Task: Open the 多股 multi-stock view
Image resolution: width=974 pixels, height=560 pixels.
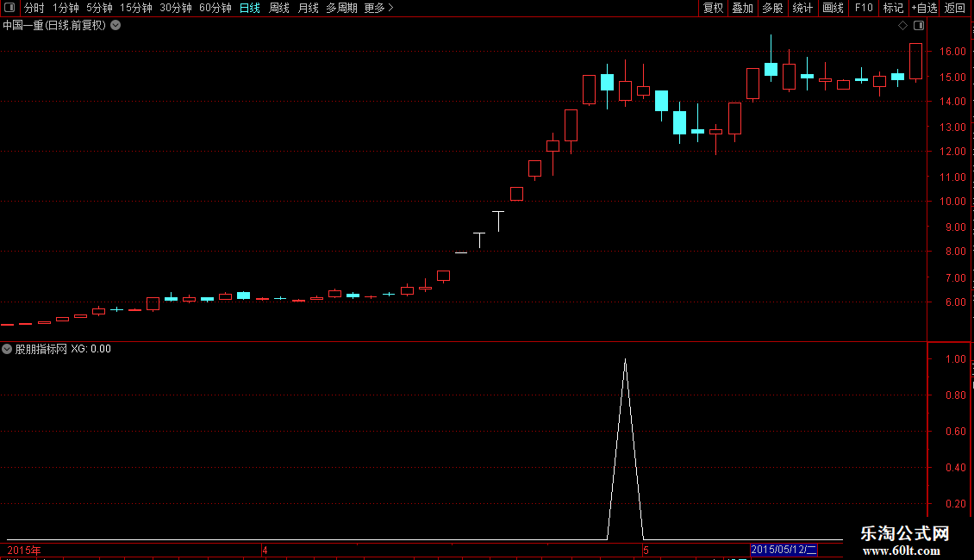Action: pyautogui.click(x=772, y=8)
